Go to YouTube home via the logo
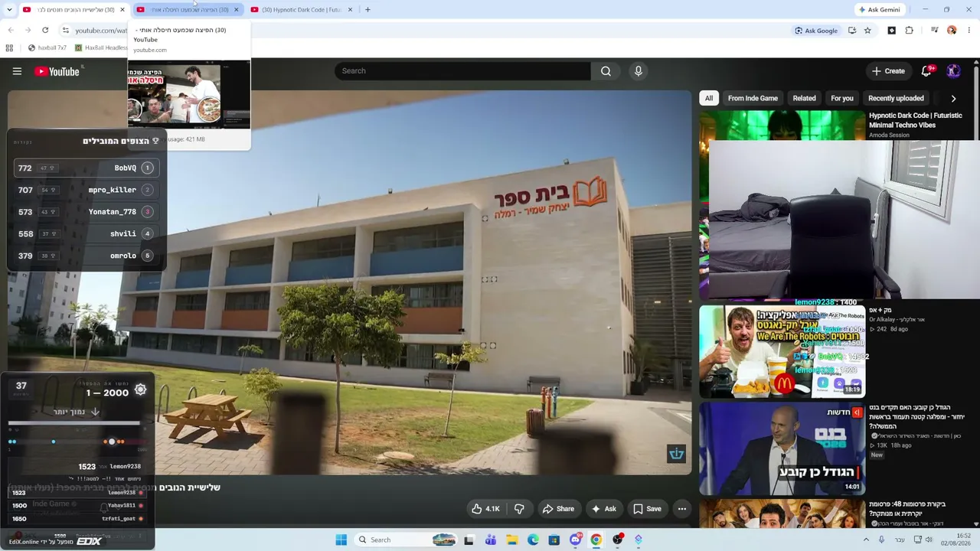Viewport: 980px width, 551px height. click(x=57, y=71)
